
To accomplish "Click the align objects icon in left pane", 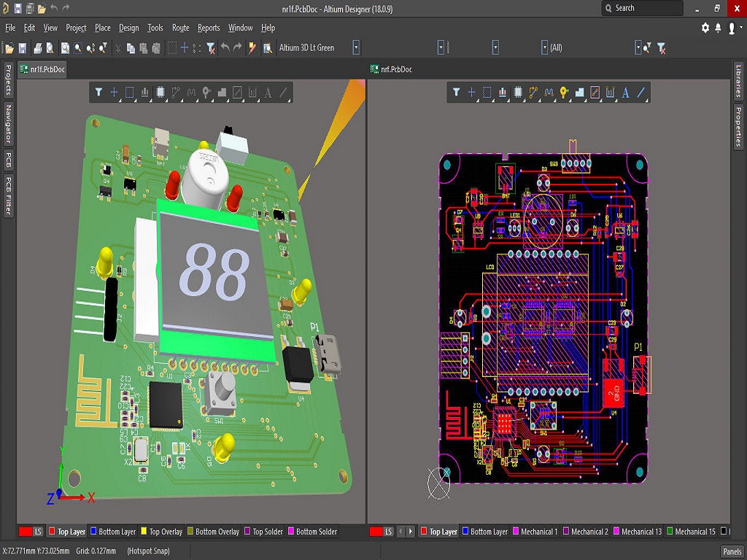I will coord(144,93).
